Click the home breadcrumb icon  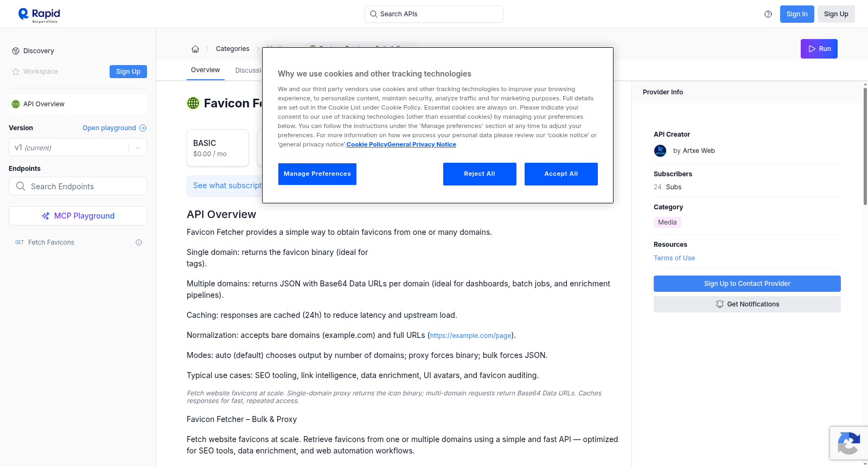195,49
